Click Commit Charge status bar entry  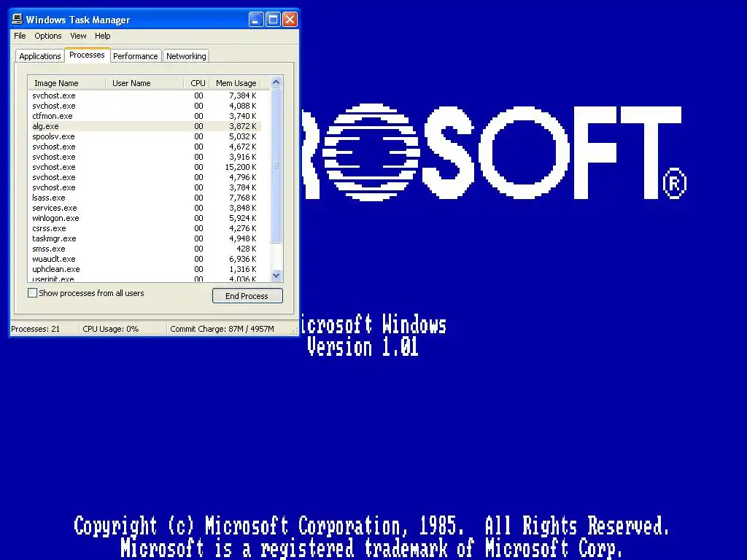(222, 329)
